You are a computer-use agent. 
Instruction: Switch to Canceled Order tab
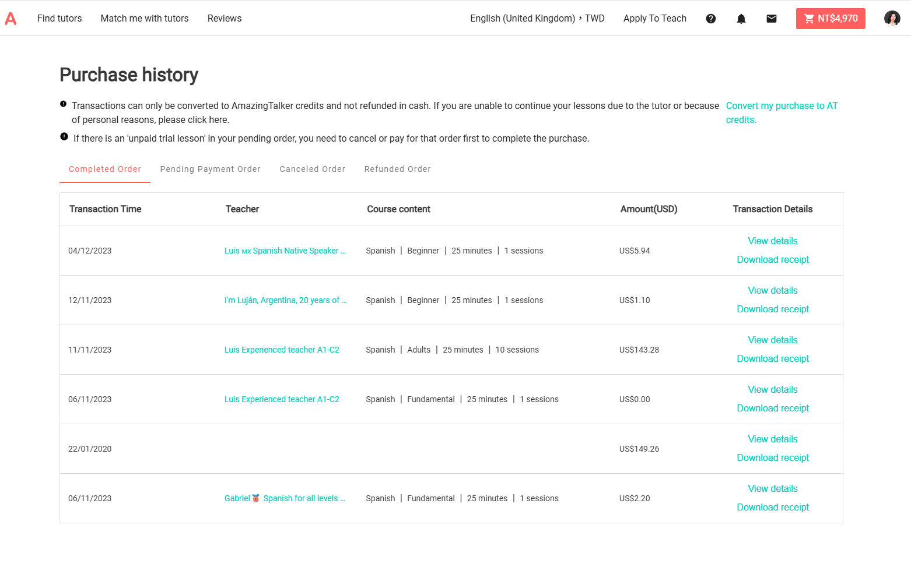click(312, 169)
